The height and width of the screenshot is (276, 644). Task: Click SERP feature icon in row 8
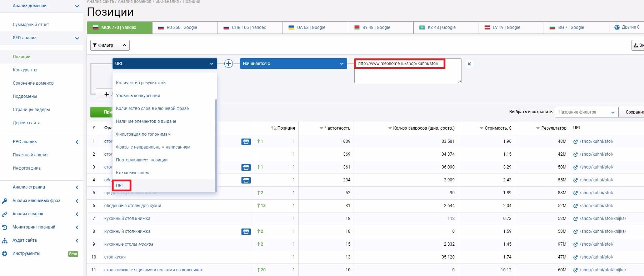246,232
